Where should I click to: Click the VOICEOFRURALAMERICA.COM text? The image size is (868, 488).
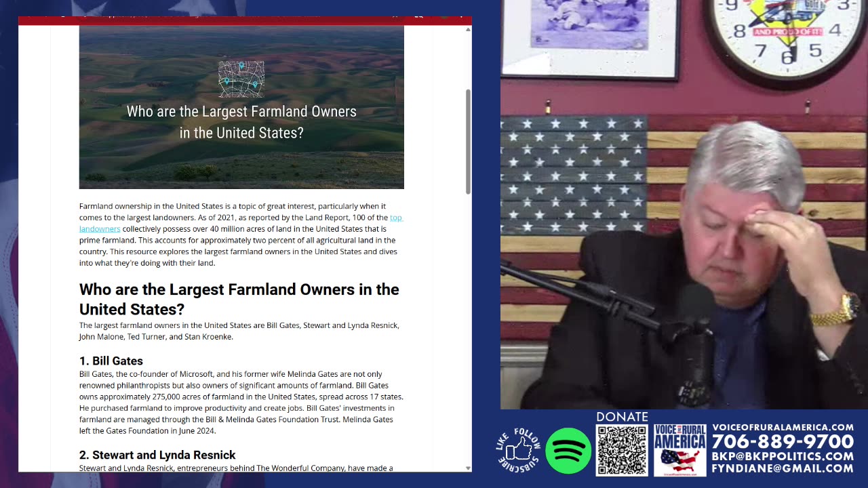783,427
